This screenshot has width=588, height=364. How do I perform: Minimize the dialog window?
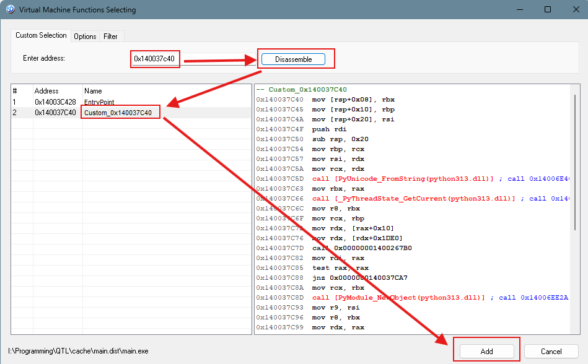coord(519,10)
